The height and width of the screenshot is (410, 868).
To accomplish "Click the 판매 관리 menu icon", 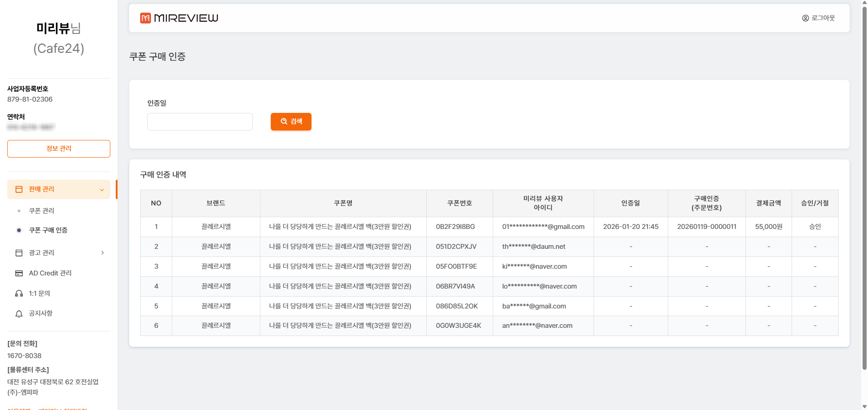I will click(x=19, y=189).
